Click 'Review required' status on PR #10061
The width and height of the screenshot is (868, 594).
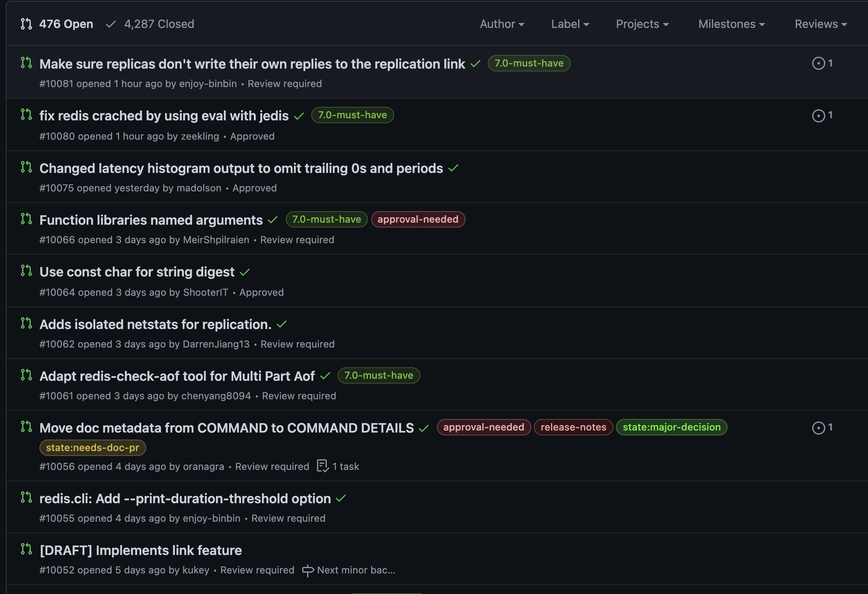click(299, 396)
